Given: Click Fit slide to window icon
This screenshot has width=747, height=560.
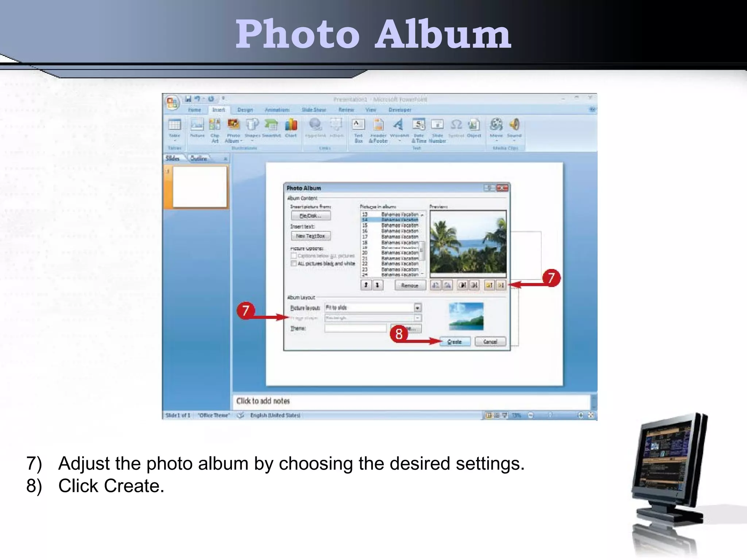Looking at the screenshot, I should [x=591, y=415].
